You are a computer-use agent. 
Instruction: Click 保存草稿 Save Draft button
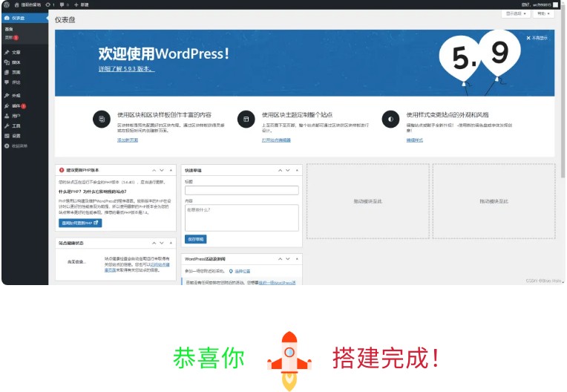(196, 239)
